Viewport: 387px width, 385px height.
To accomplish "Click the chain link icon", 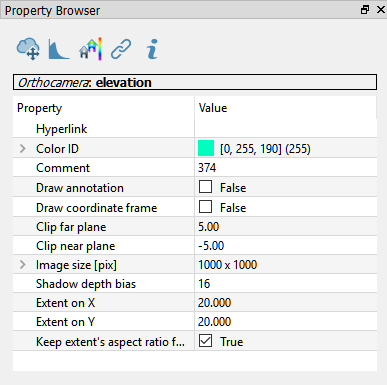I will coord(121,49).
